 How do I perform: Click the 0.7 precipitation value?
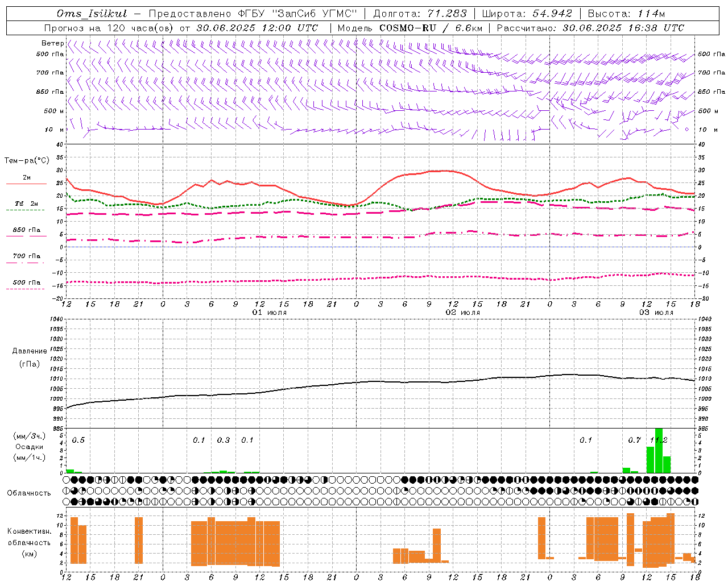[x=635, y=440]
